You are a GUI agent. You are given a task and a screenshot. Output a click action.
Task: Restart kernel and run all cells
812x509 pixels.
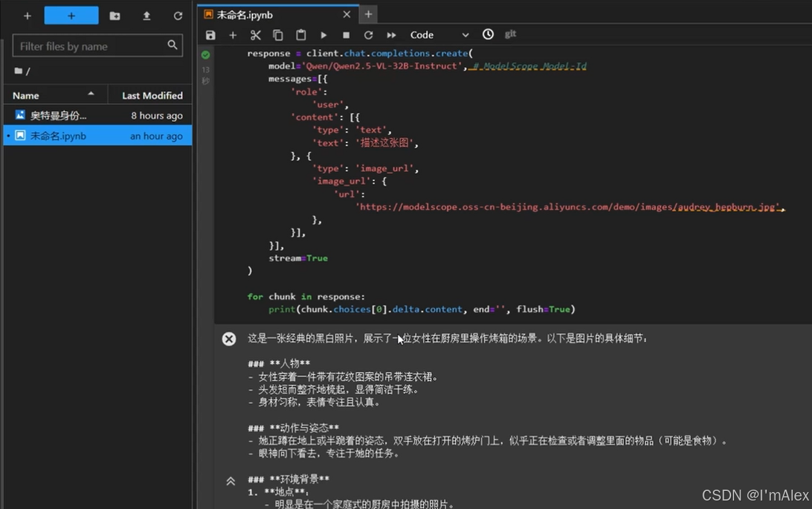(x=391, y=35)
